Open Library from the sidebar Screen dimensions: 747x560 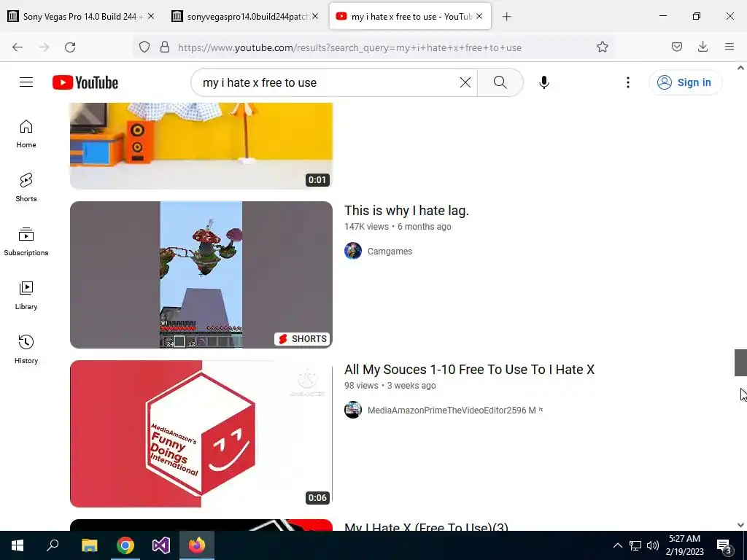coord(26,296)
